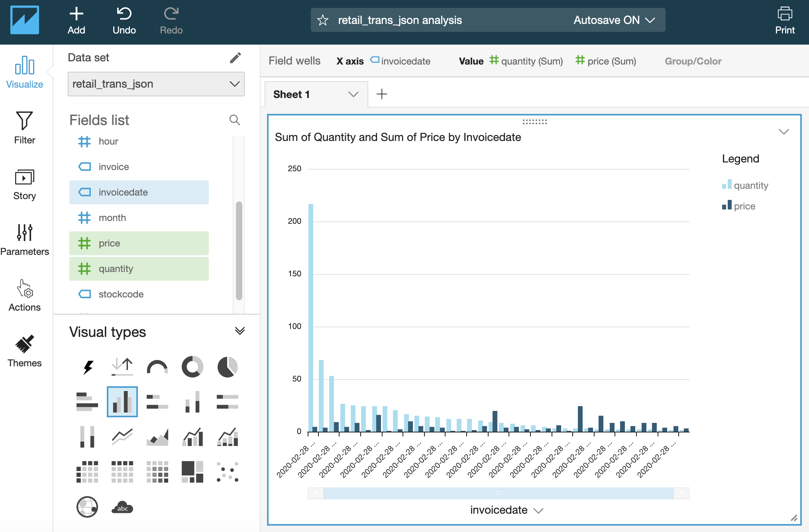This screenshot has height=532, width=809.
Task: Toggle favorite star for analysis
Action: pos(323,20)
